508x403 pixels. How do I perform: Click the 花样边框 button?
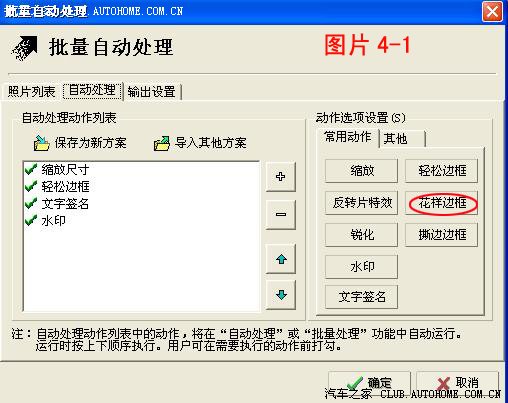tap(442, 203)
